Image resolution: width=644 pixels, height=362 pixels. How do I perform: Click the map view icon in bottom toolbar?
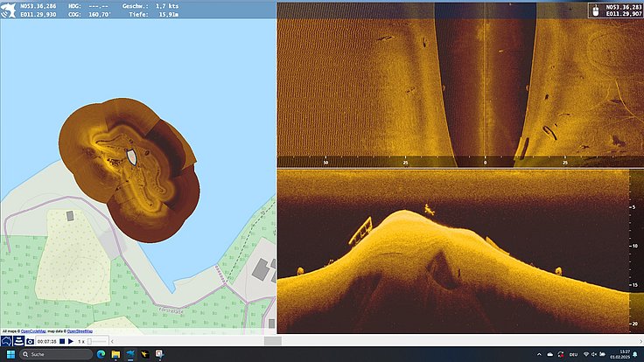pyautogui.click(x=6, y=341)
